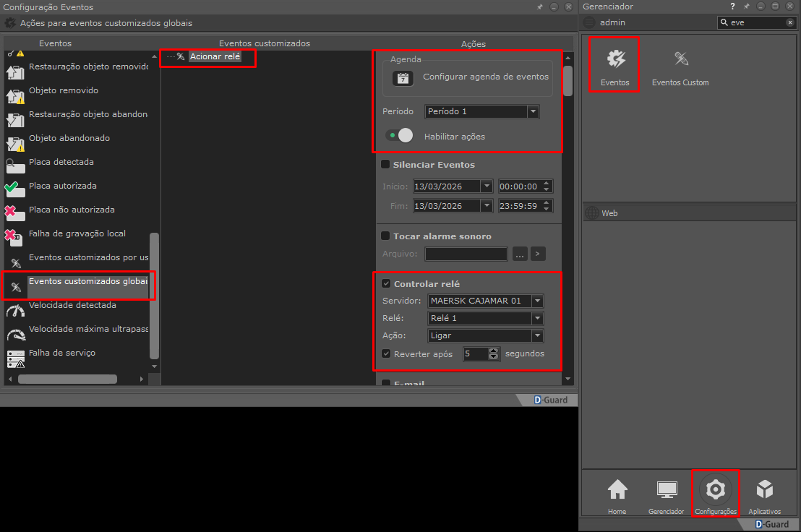The height and width of the screenshot is (532, 801).
Task: Click Configurar agenda de eventos
Action: click(485, 77)
